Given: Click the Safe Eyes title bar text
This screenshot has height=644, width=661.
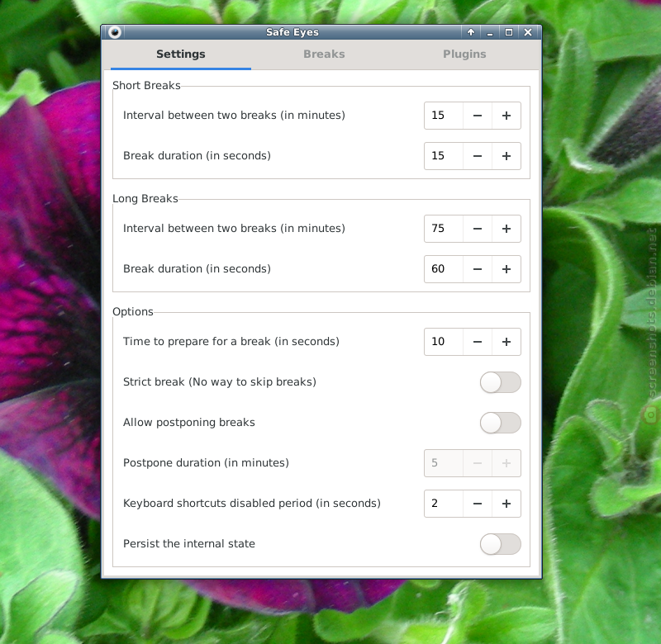Looking at the screenshot, I should [x=292, y=32].
